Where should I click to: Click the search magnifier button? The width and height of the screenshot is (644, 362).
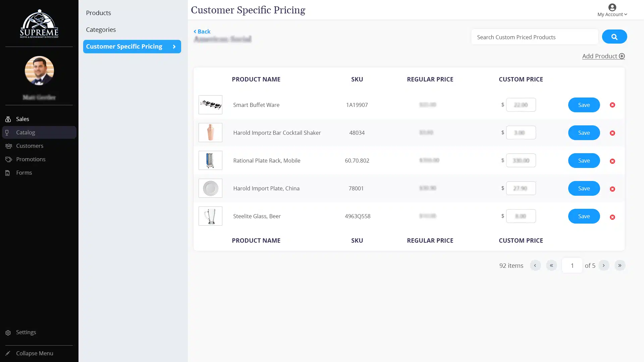[x=614, y=37]
